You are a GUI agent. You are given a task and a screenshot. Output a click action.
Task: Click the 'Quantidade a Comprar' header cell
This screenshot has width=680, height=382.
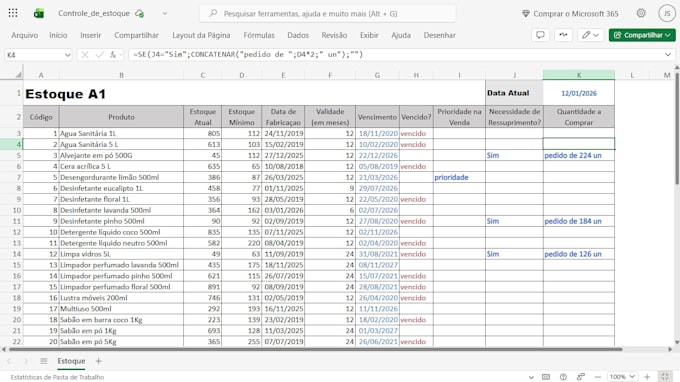(x=579, y=117)
